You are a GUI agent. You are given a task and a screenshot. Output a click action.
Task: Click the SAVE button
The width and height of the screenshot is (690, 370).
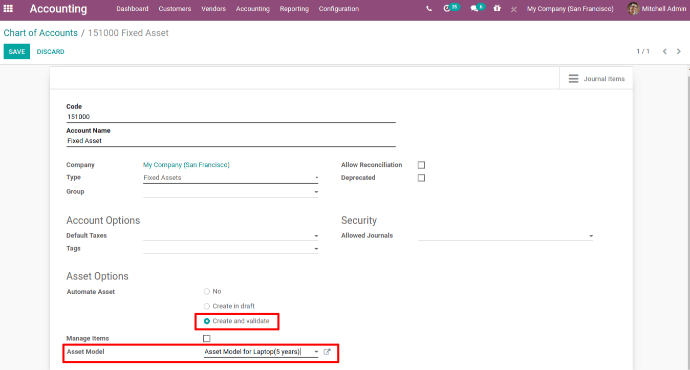pyautogui.click(x=17, y=51)
